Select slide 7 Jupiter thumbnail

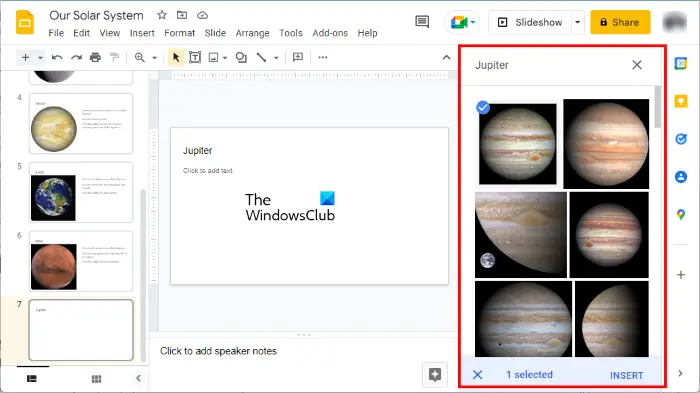(81, 330)
